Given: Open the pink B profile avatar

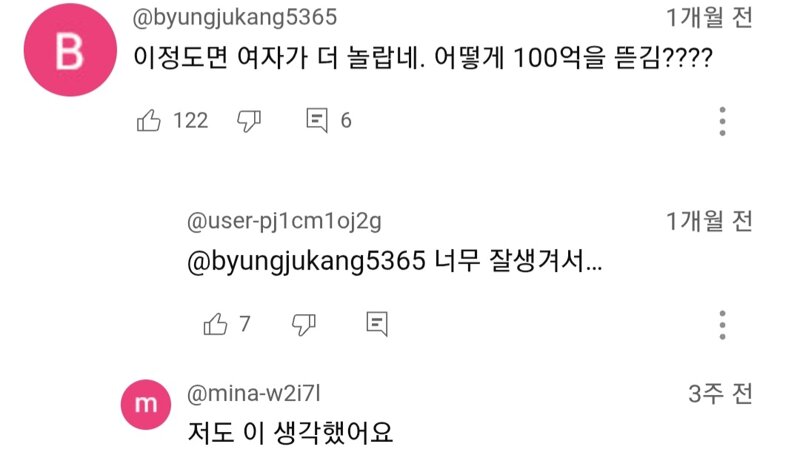Looking at the screenshot, I should pos(70,50).
